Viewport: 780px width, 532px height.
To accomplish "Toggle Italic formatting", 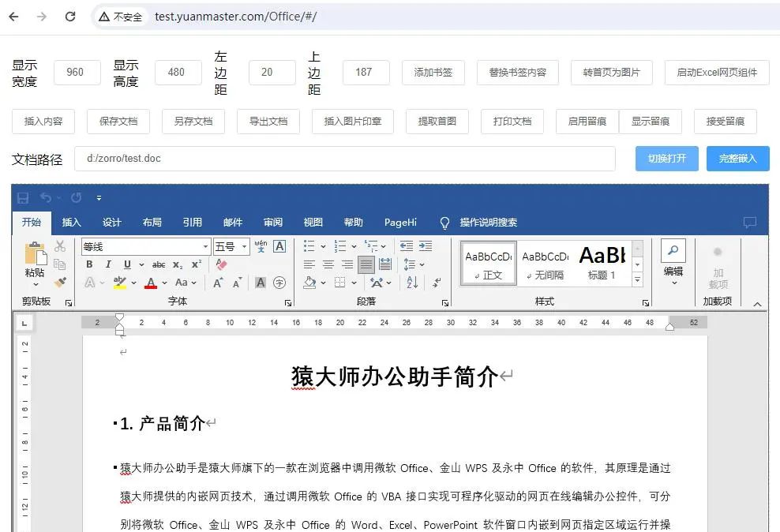I will pos(108,264).
